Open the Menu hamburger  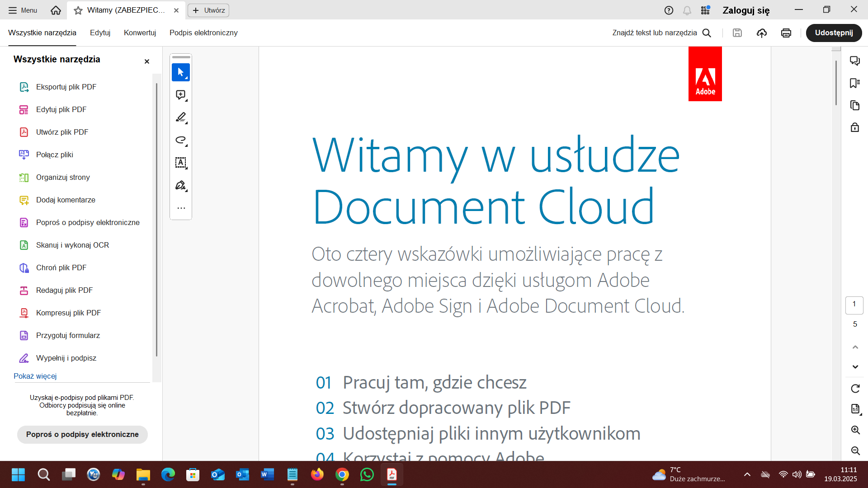point(23,10)
